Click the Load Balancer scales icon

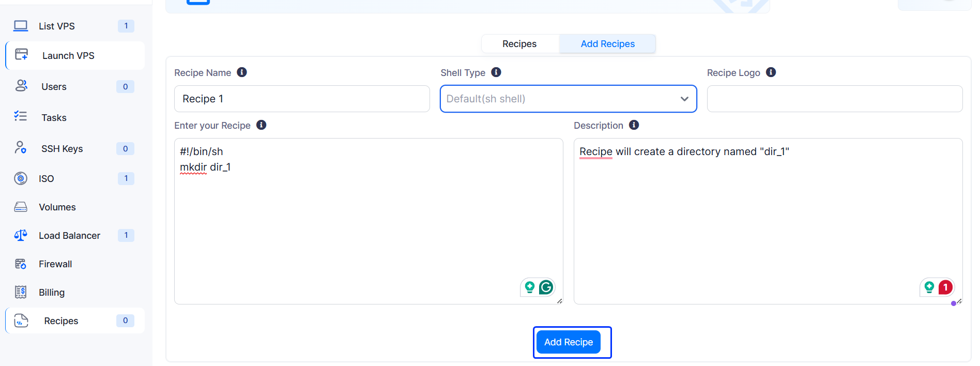[x=21, y=235]
